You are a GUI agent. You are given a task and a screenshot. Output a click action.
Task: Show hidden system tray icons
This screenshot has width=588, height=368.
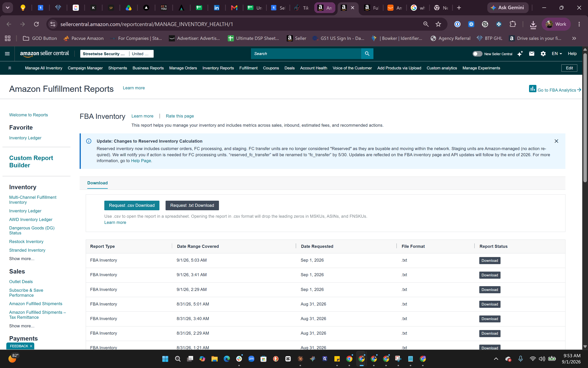[x=496, y=359]
